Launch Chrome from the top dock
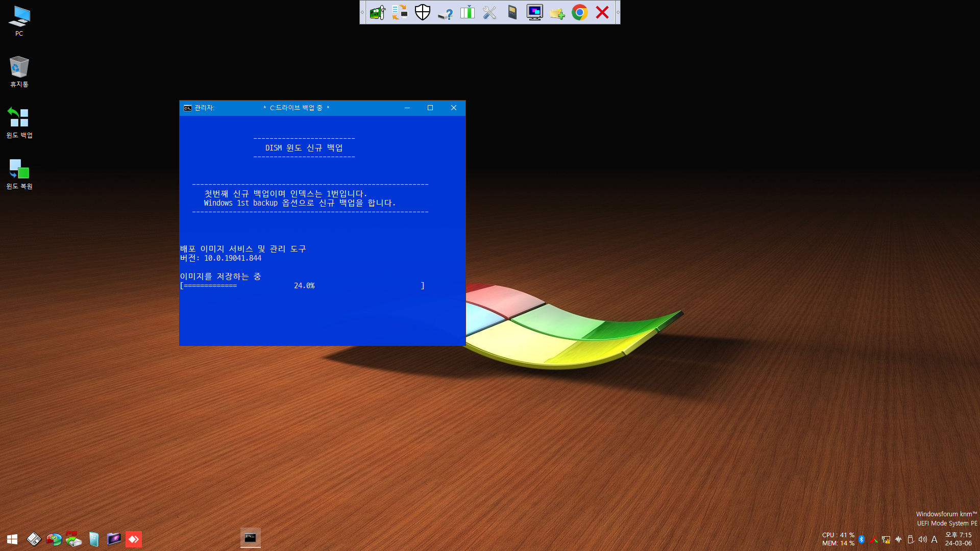The width and height of the screenshot is (980, 551). click(x=580, y=12)
